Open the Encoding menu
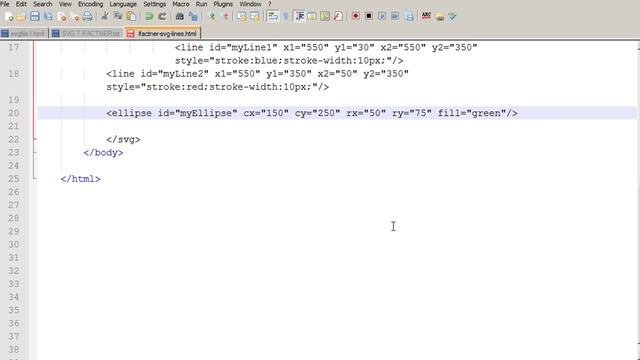640x360 pixels. coord(91,4)
